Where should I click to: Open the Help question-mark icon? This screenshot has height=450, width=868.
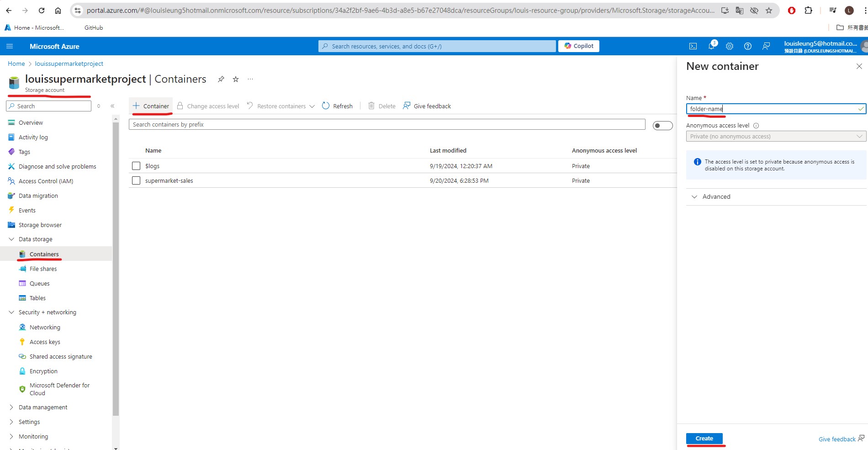748,46
